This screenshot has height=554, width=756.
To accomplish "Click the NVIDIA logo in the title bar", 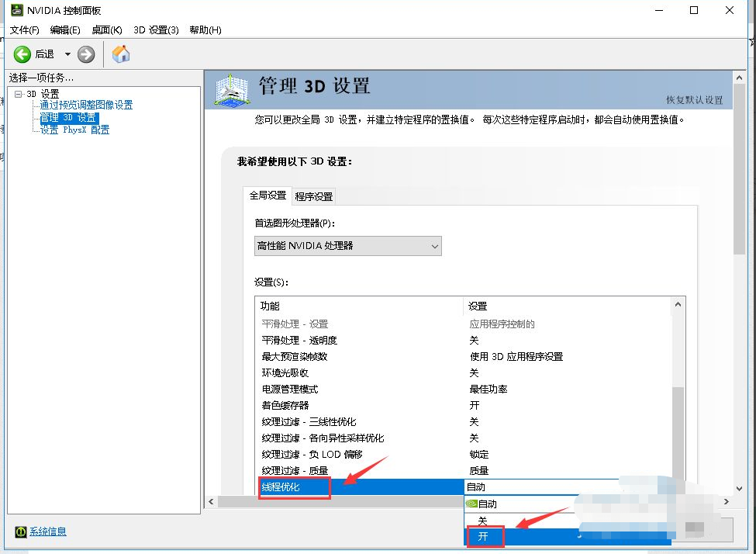I will pyautogui.click(x=16, y=10).
